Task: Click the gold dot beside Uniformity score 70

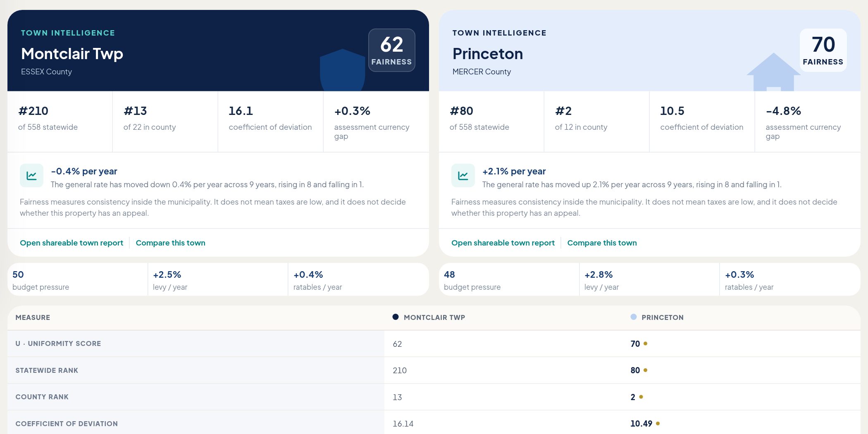Action: click(645, 343)
